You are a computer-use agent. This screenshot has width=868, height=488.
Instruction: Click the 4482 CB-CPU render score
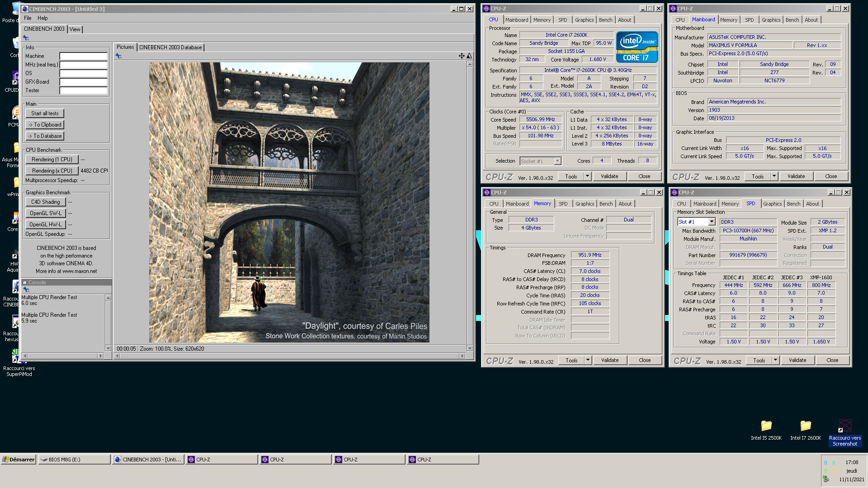point(94,171)
